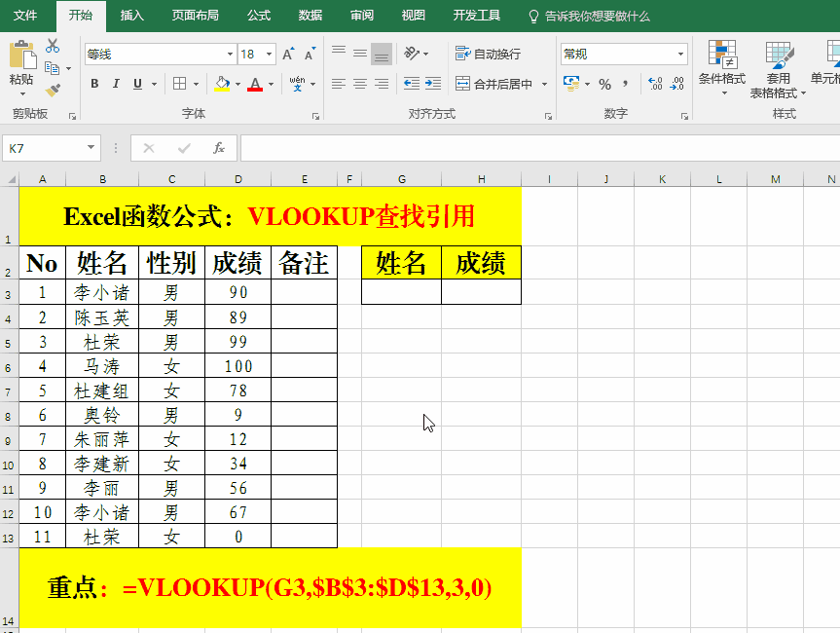Toggle underline formatting
Image resolution: width=840 pixels, height=633 pixels.
[137, 84]
